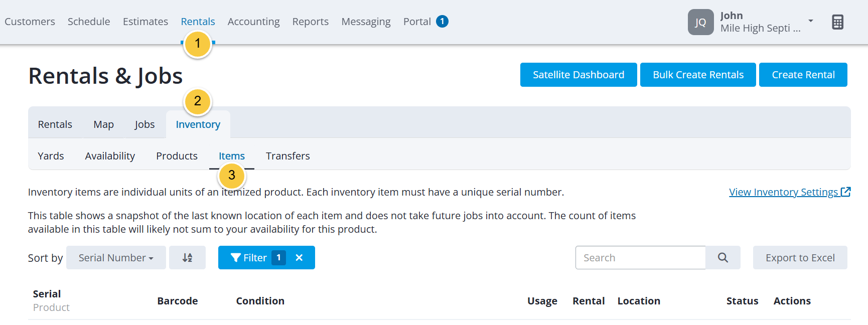Viewport: 868px width, 325px height.
Task: Click the Rentals & Jobs page heading
Action: pos(105,76)
